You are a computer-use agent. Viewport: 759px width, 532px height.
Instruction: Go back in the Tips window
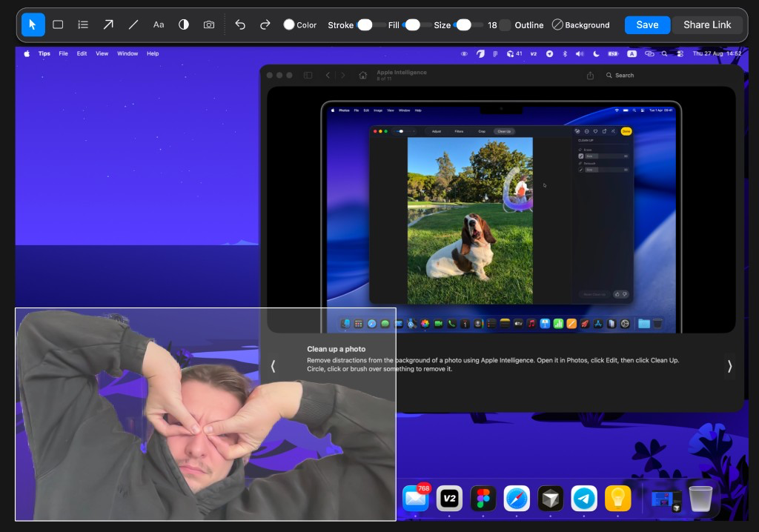point(328,75)
